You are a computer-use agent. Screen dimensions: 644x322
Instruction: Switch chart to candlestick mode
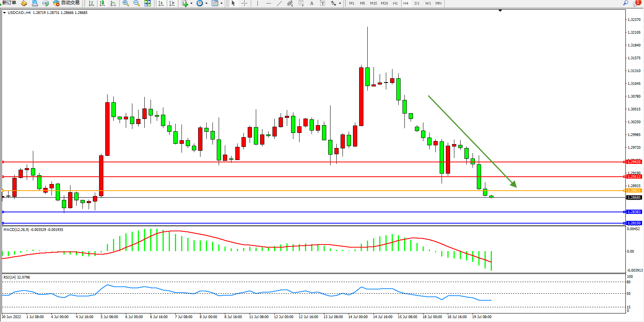[102, 3]
